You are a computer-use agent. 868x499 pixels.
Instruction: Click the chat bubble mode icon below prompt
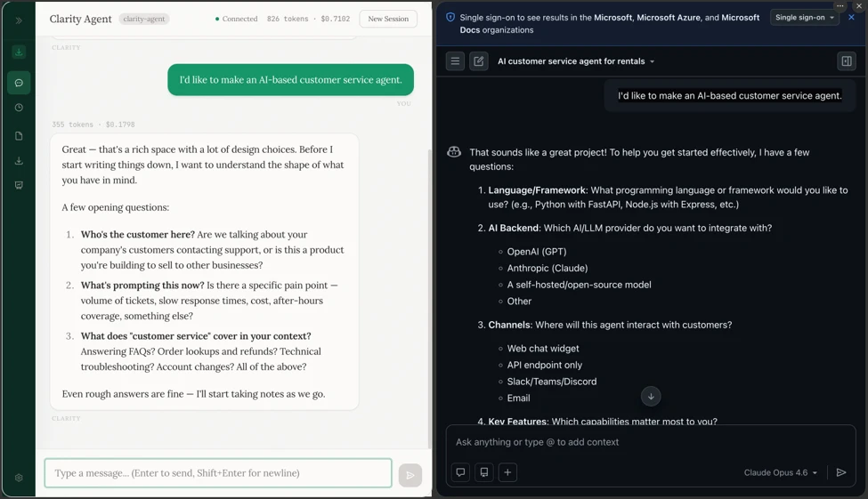tap(460, 472)
